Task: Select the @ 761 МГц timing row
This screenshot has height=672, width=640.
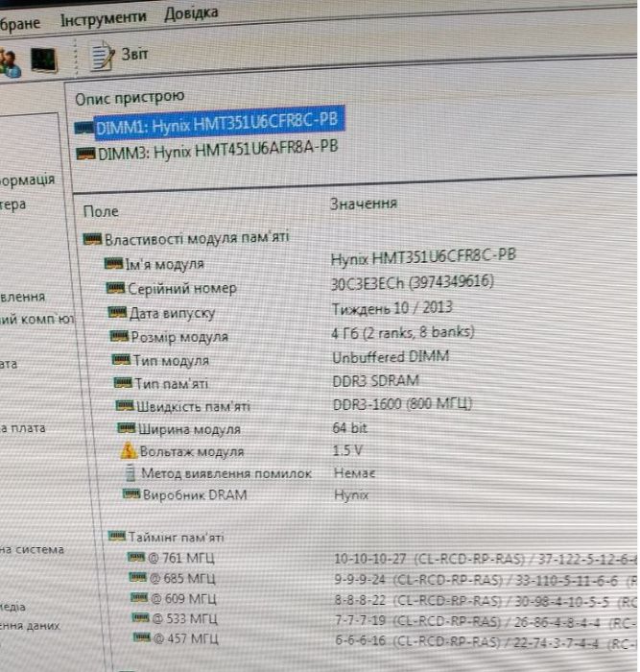Action: (180, 558)
